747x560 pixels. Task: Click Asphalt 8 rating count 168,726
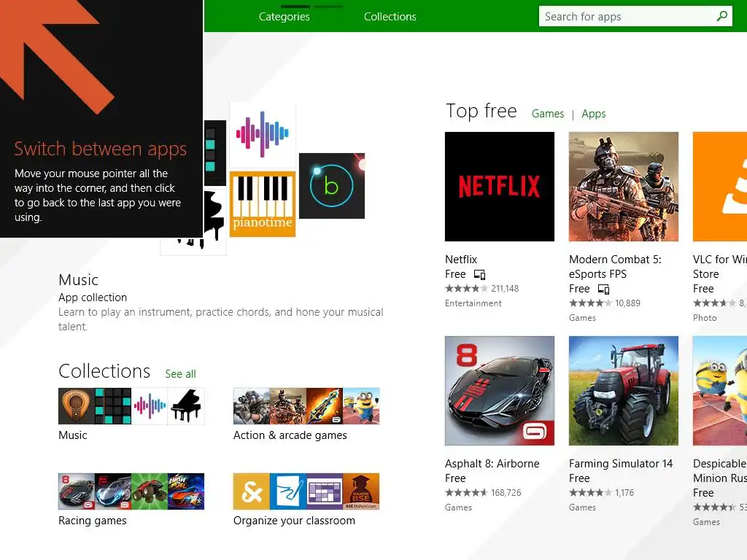point(506,493)
